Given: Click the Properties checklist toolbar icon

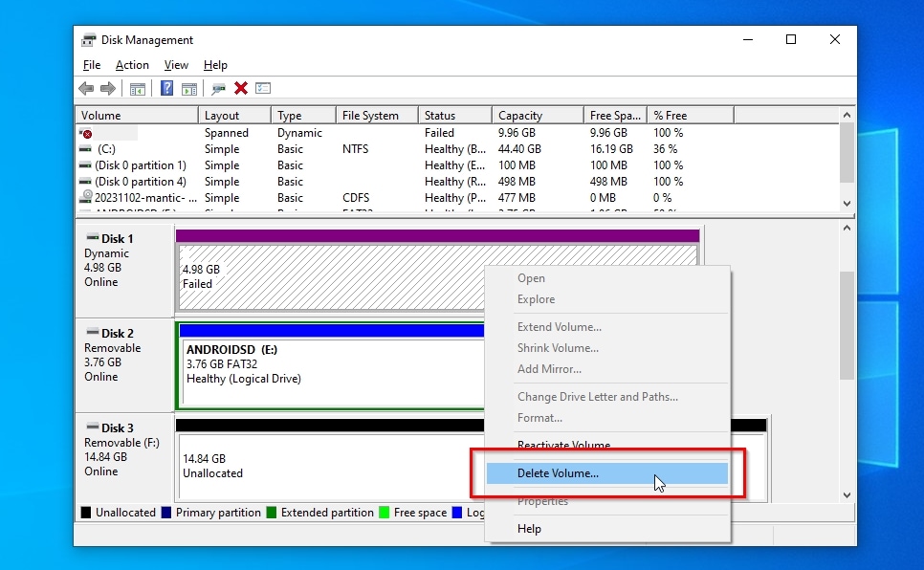Looking at the screenshot, I should [263, 89].
